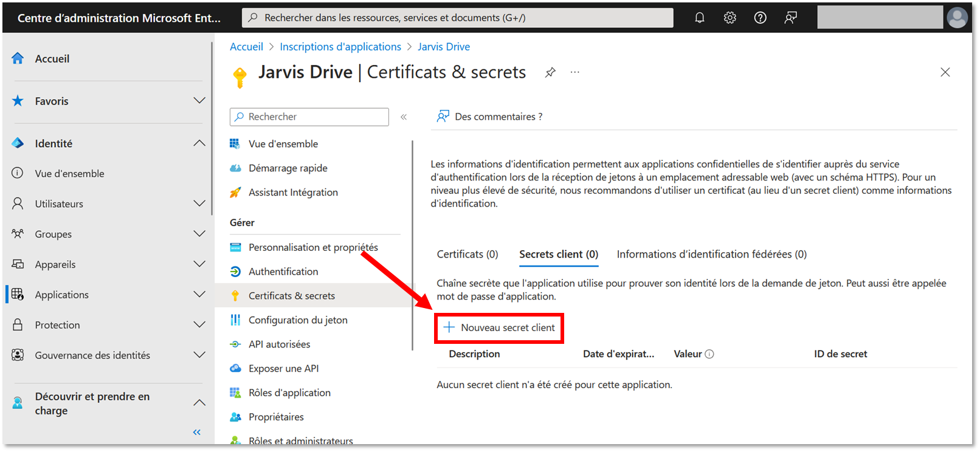Go to Inscriptions d'applications breadcrumb
The width and height of the screenshot is (980, 452).
tap(340, 47)
